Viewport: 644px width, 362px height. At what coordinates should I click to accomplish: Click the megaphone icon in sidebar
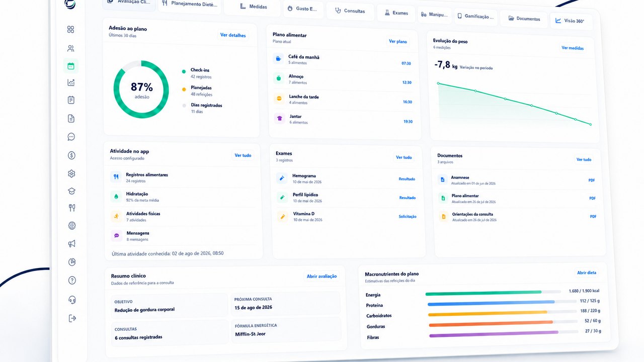point(71,244)
